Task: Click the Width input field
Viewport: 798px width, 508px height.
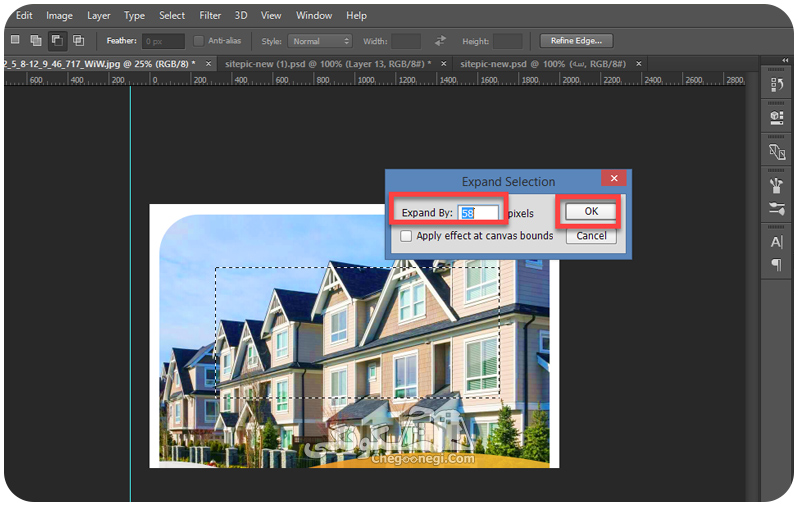Action: (x=406, y=41)
